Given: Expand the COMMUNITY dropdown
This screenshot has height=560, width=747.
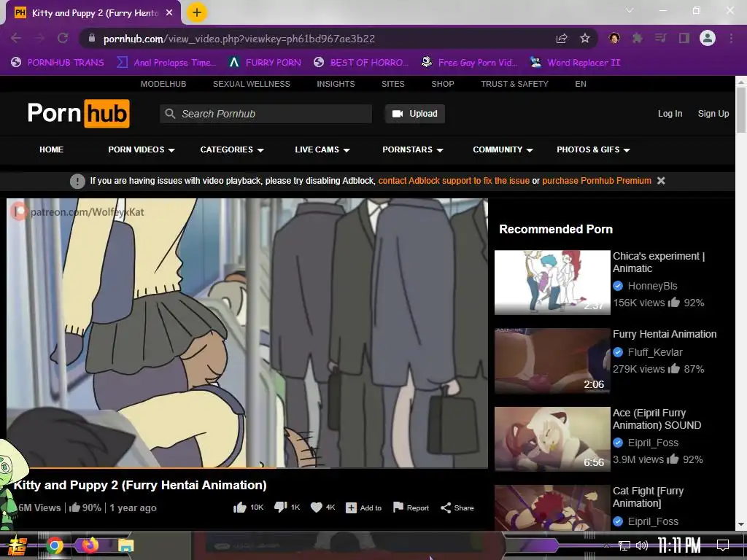Looking at the screenshot, I should pyautogui.click(x=503, y=149).
